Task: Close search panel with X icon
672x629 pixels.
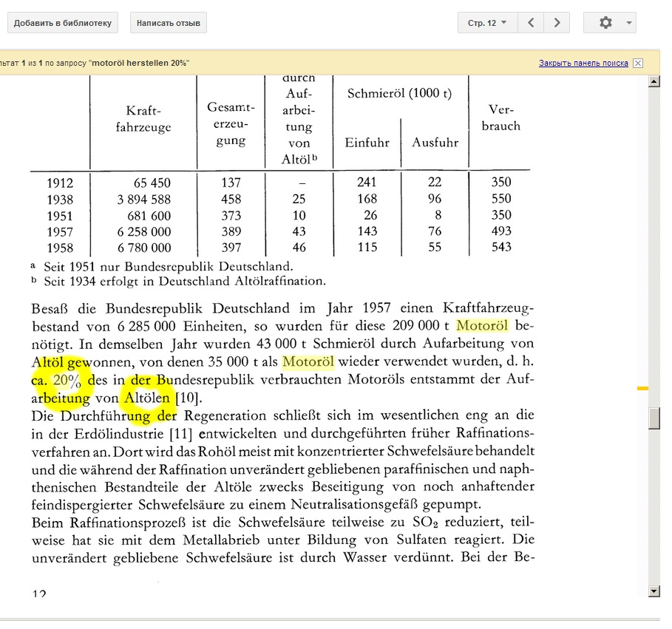Action: point(638,63)
